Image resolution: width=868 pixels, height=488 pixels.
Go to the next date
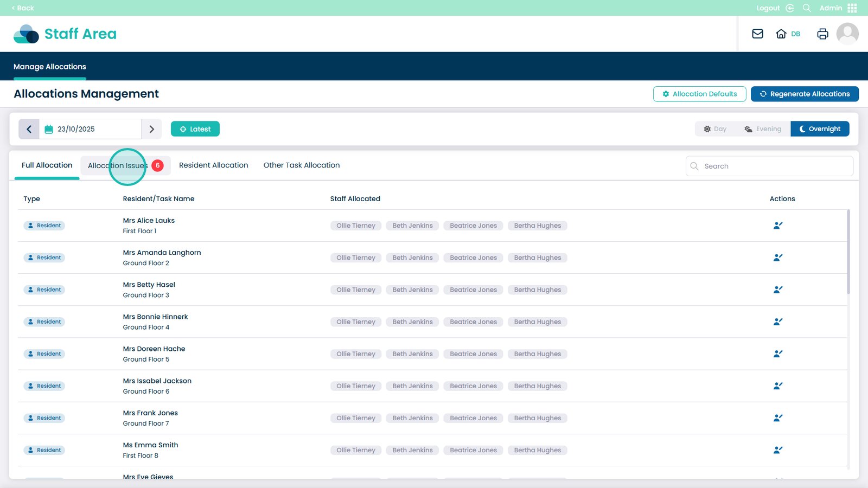152,129
